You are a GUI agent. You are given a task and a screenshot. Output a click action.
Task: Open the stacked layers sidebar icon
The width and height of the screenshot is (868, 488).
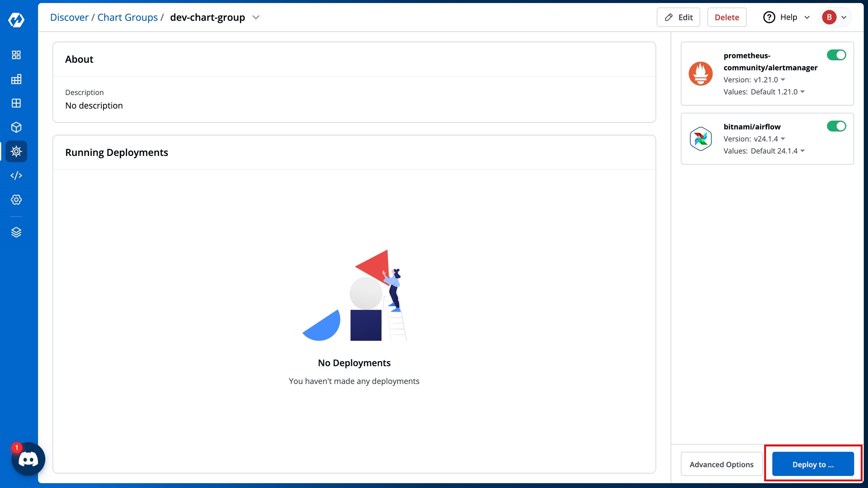pos(16,232)
